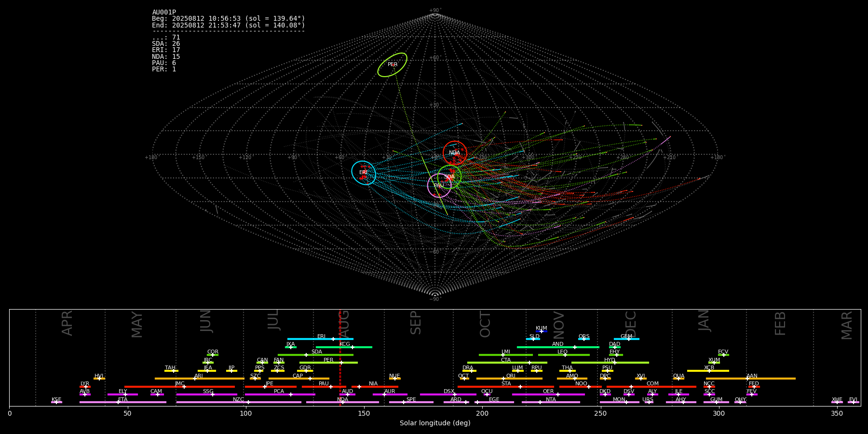Screen dimensions: 868x434
Task: Click the NTA shower bar in timeline
Action: point(551,402)
